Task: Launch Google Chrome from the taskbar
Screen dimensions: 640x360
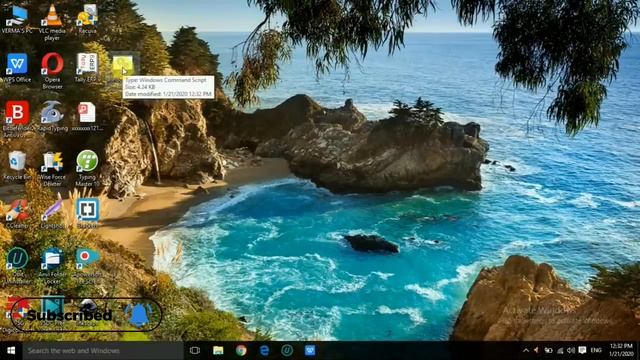Action: 241,350
